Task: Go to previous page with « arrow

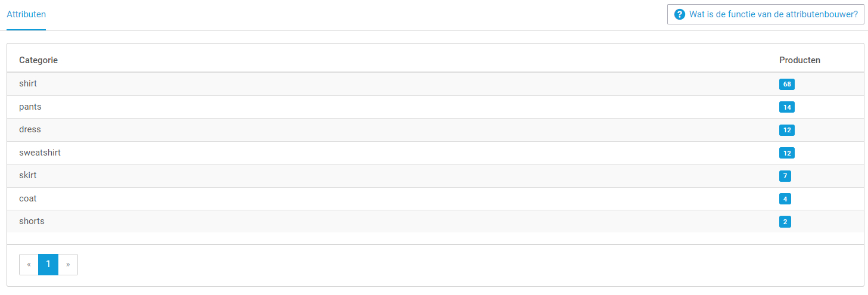Action: pos(29,265)
